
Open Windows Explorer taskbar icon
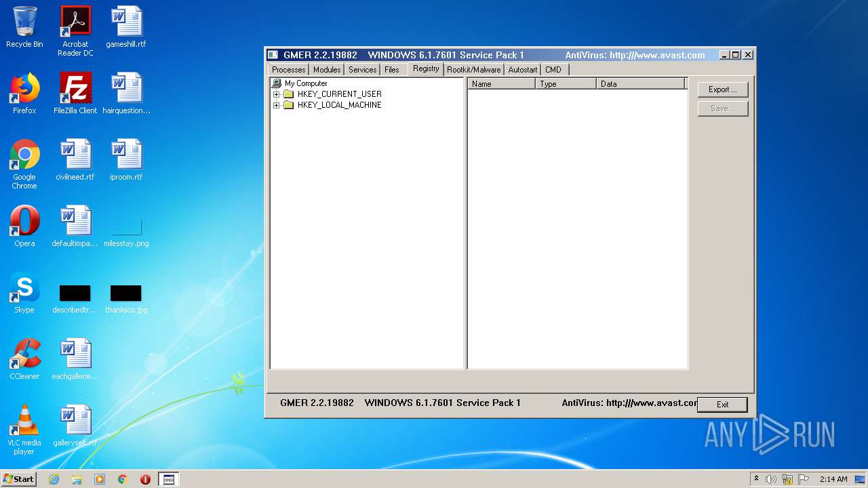[x=77, y=479]
